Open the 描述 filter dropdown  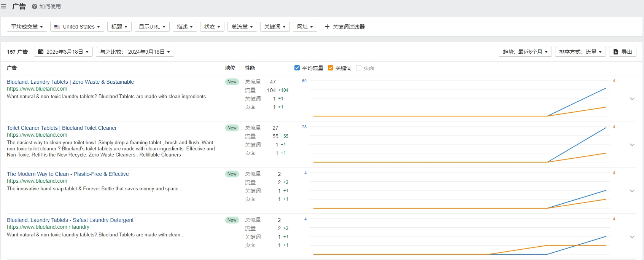185,27
